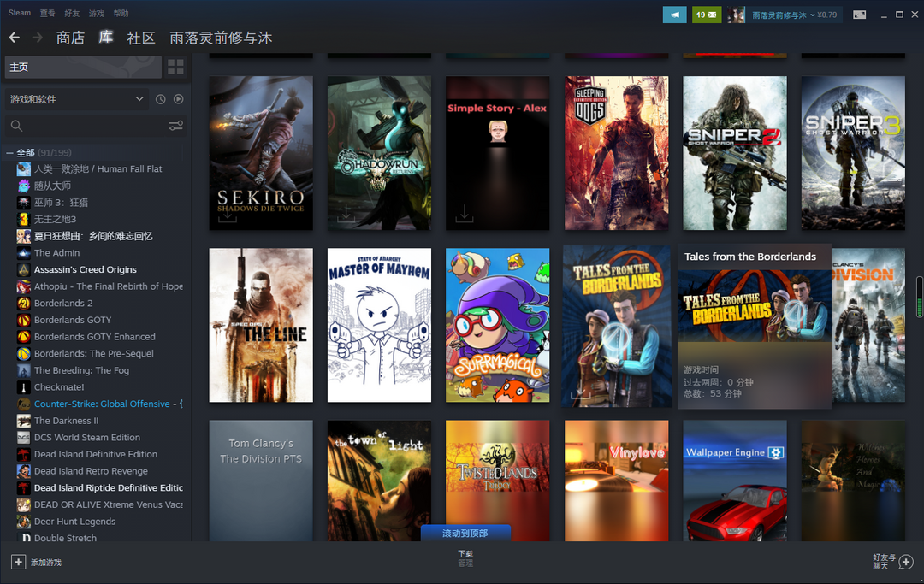Open the 19 notifications inbox
This screenshot has height=584, width=924.
coord(706,15)
